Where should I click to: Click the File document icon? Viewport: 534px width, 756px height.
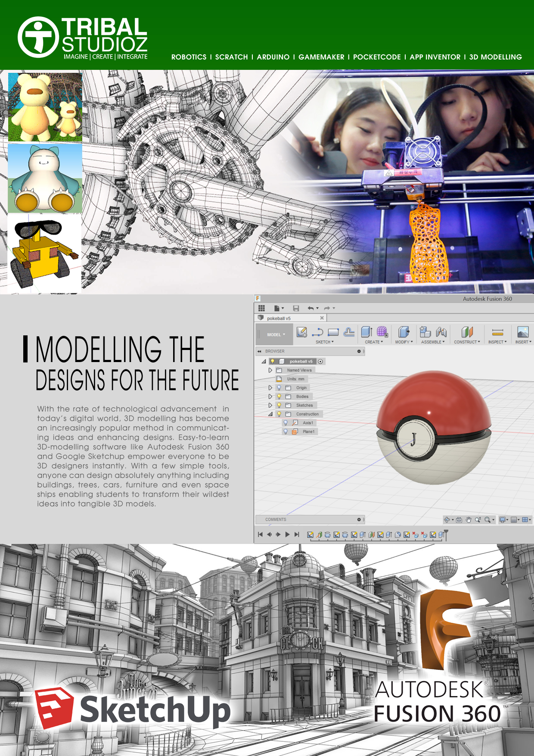277,308
